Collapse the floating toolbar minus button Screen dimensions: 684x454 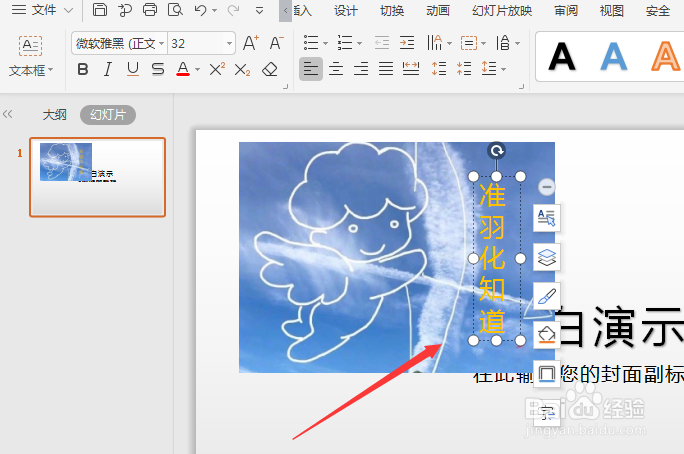click(x=547, y=187)
